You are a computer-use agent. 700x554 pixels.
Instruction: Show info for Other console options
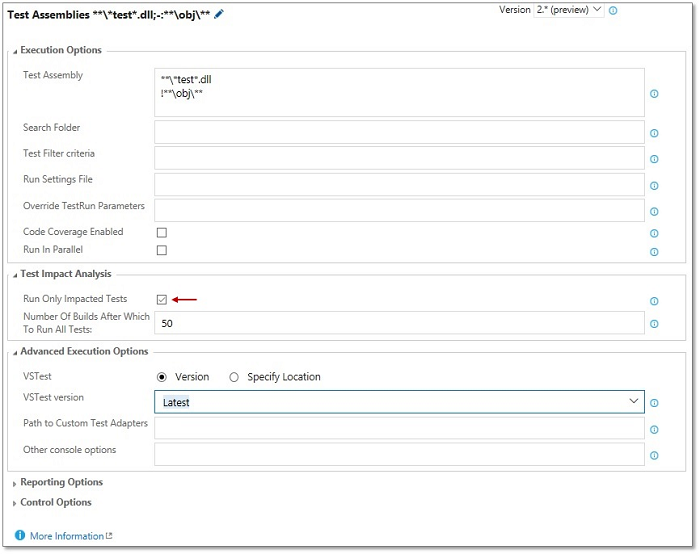(654, 456)
